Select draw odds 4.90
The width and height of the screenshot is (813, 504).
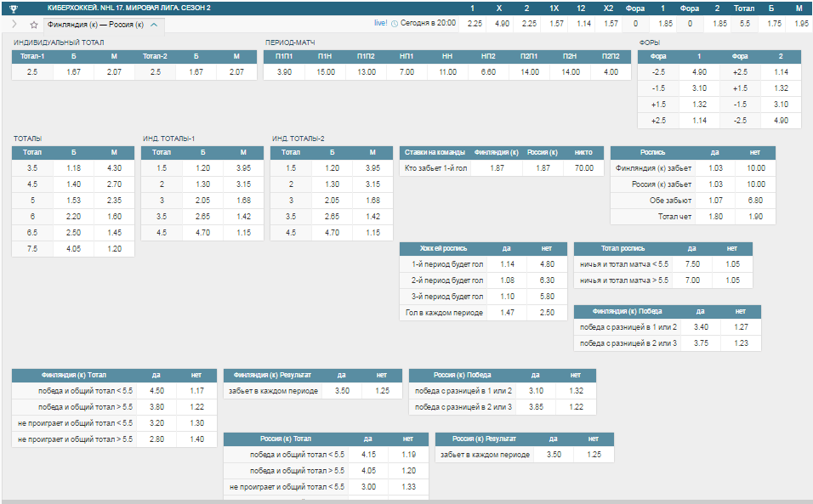(502, 23)
